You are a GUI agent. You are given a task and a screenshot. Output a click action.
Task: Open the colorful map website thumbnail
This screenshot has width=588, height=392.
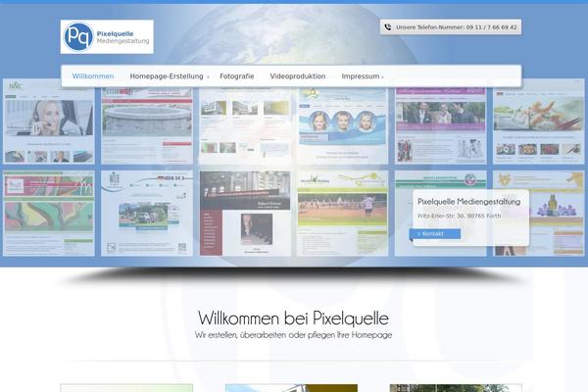click(x=49, y=214)
